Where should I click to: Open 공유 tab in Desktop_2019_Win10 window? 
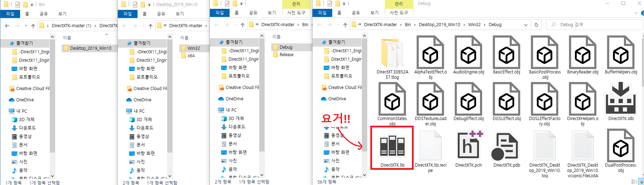pyautogui.click(x=161, y=14)
